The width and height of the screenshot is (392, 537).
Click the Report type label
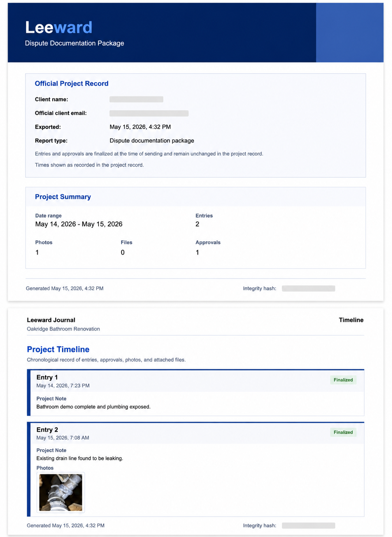[51, 141]
